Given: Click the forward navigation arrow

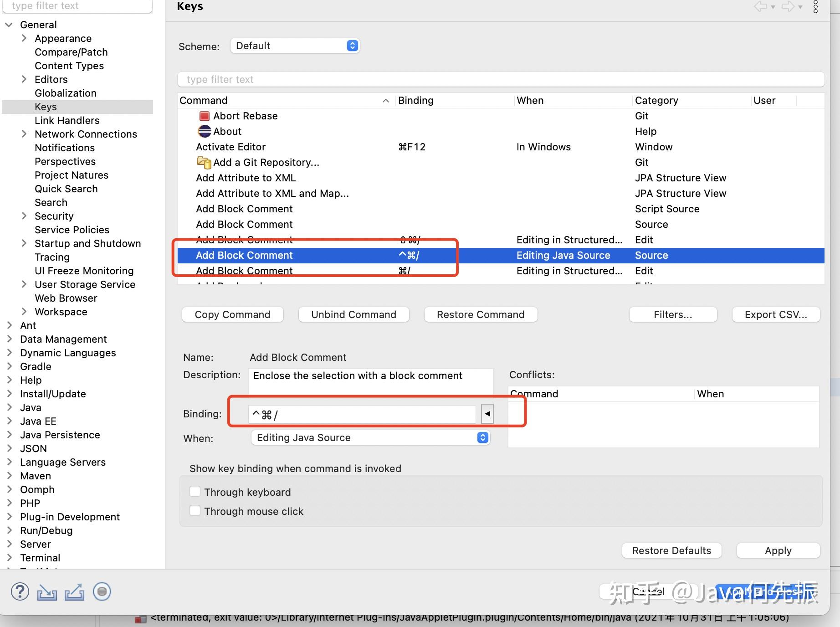Looking at the screenshot, I should pos(788,6).
